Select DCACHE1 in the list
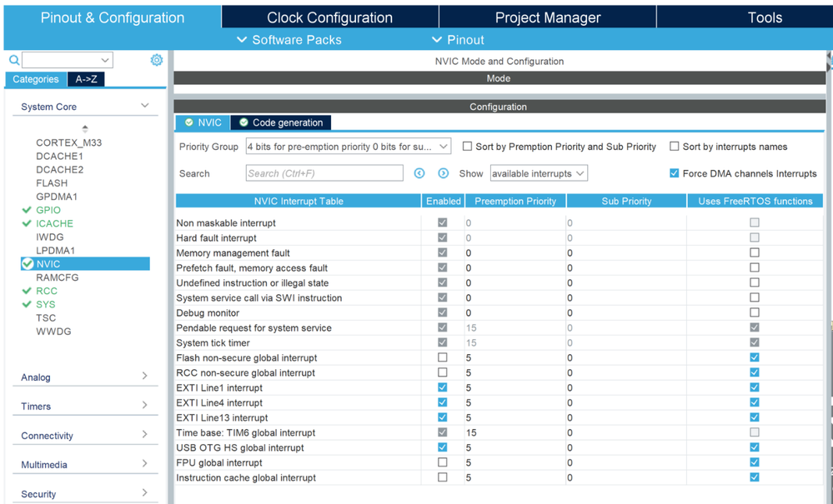Image resolution: width=833 pixels, height=504 pixels. 59,156
